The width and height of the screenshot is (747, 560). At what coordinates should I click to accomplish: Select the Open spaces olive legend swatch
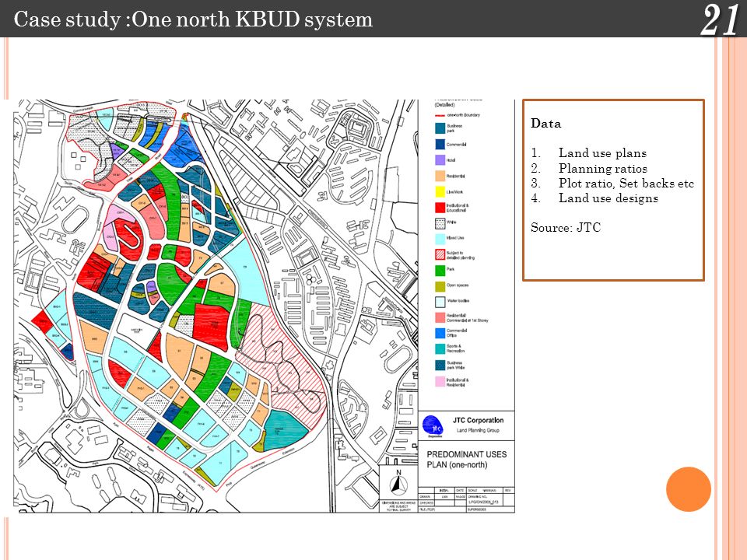click(440, 285)
